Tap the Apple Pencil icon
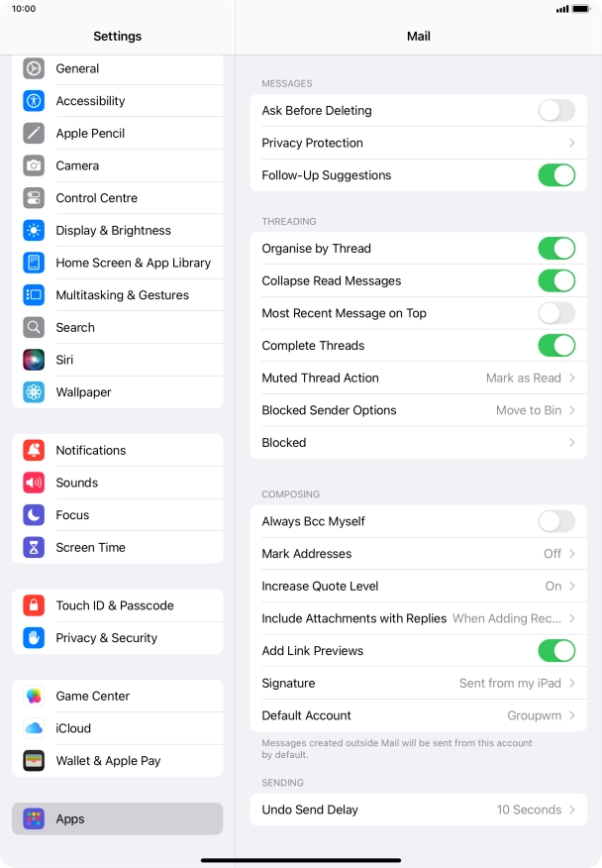This screenshot has height=868, width=602. click(34, 134)
